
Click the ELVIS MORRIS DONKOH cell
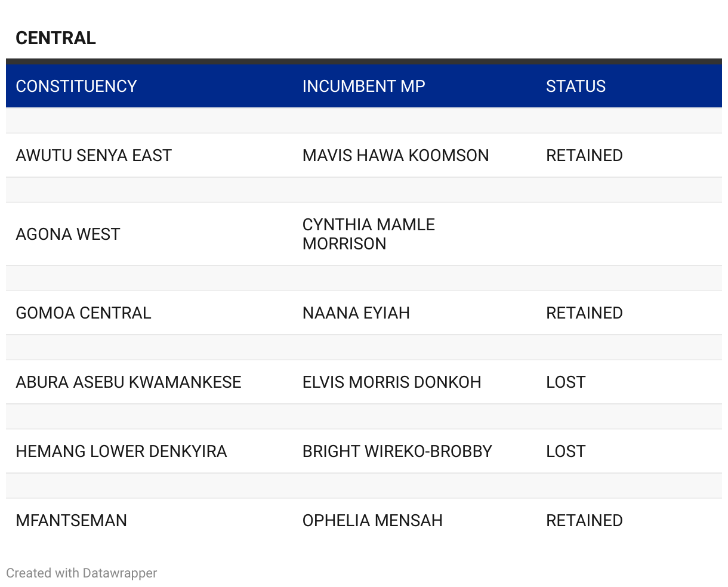[x=391, y=382]
